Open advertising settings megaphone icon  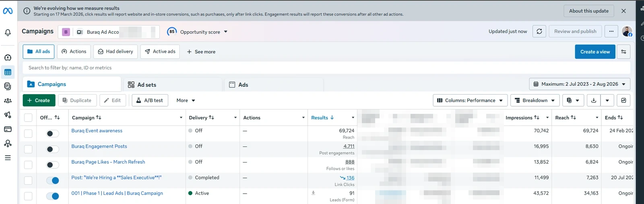point(8,115)
